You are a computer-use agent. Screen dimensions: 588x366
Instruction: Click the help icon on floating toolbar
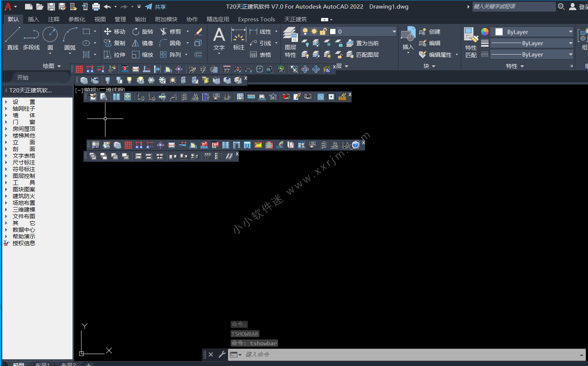(356, 145)
